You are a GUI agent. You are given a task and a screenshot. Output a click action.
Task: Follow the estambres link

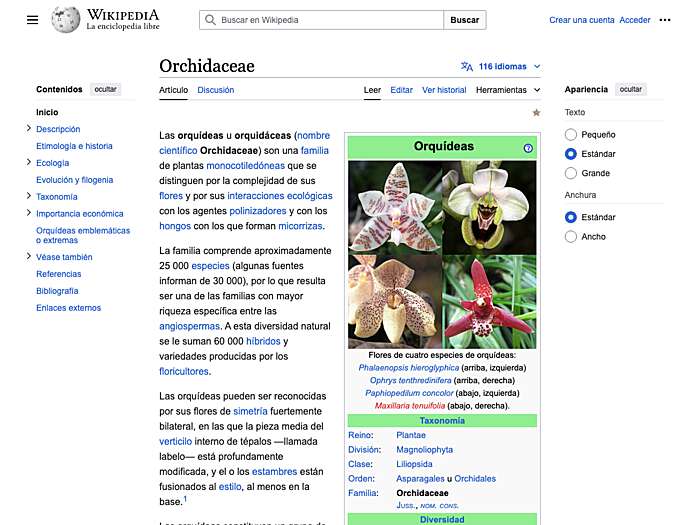pos(274,472)
